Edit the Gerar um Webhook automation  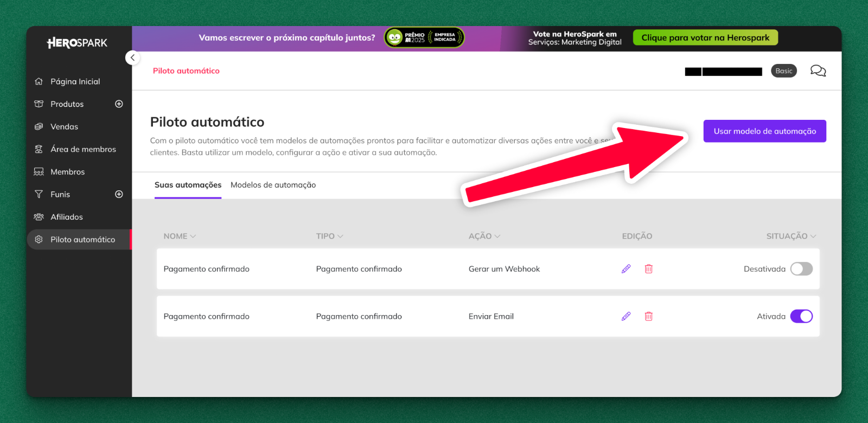[626, 269]
